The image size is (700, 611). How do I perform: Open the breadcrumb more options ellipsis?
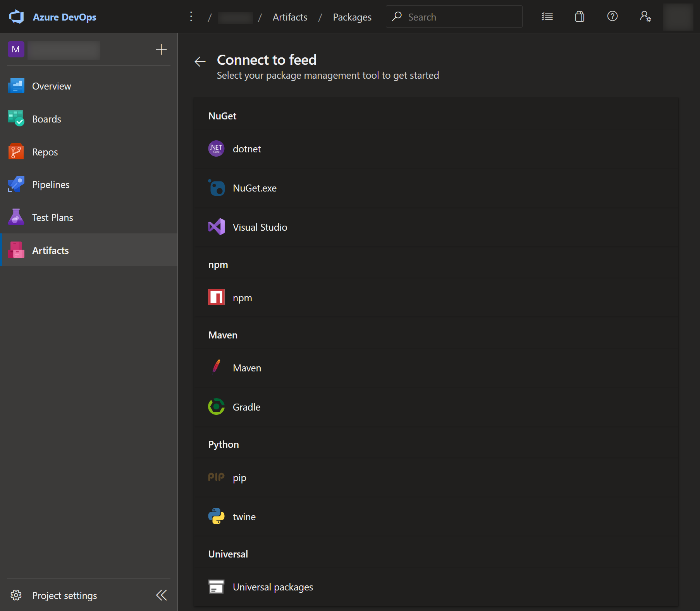pos(191,17)
